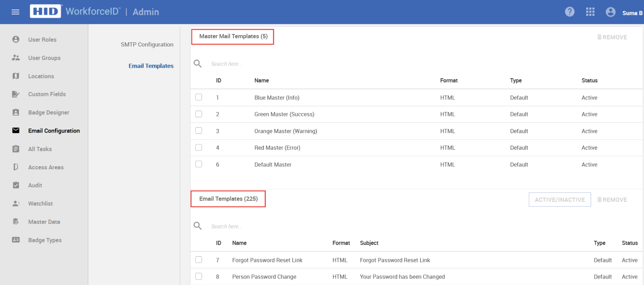This screenshot has width=644, height=285.
Task: Click the Master Data database icon
Action: pyautogui.click(x=16, y=221)
